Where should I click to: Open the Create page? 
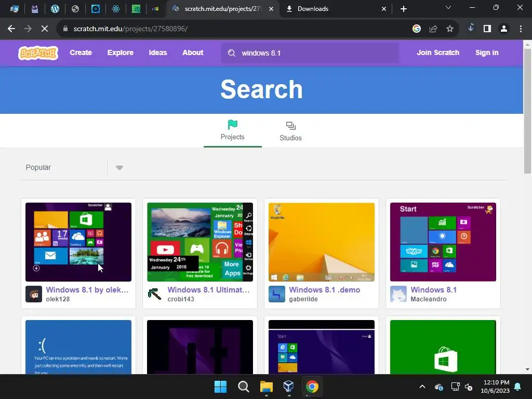tap(81, 52)
